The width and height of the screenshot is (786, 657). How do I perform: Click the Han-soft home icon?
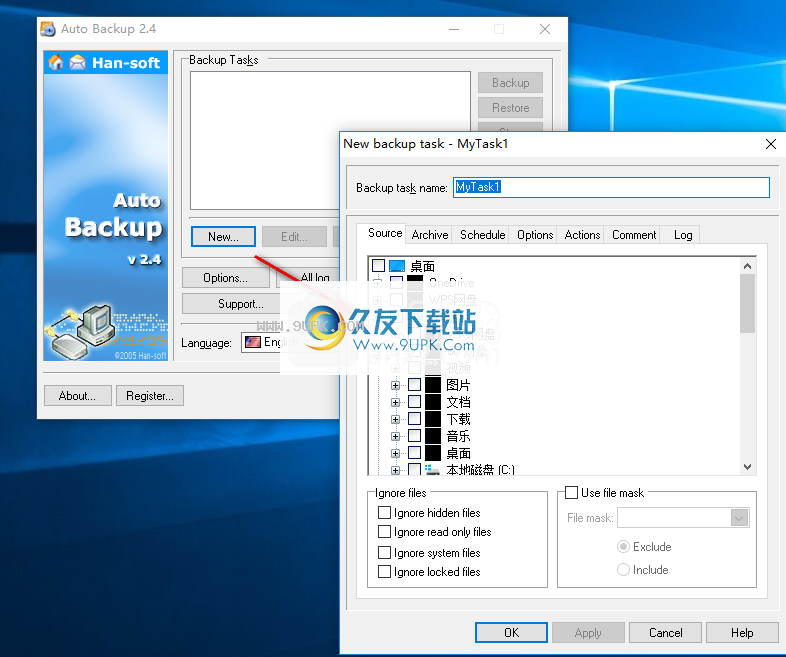coord(56,62)
